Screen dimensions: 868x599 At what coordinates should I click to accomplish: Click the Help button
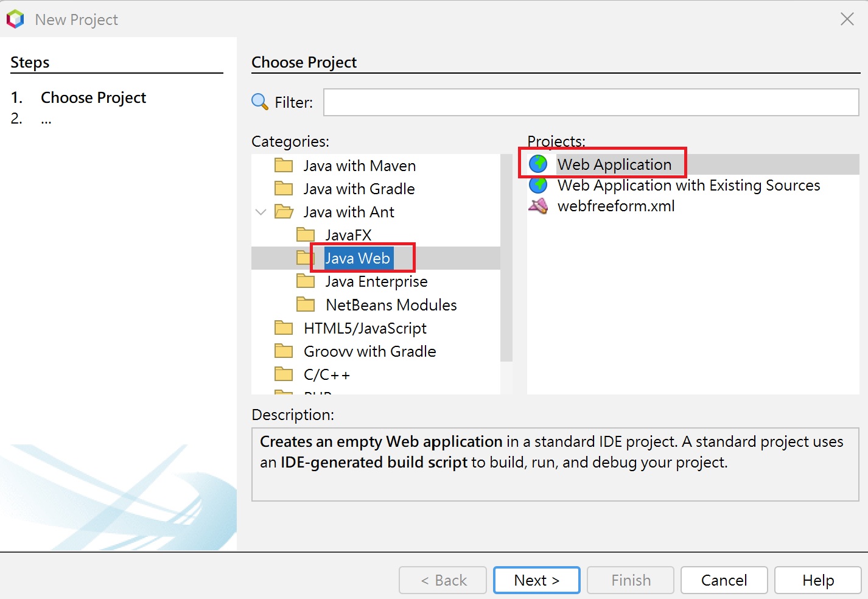coord(818,580)
